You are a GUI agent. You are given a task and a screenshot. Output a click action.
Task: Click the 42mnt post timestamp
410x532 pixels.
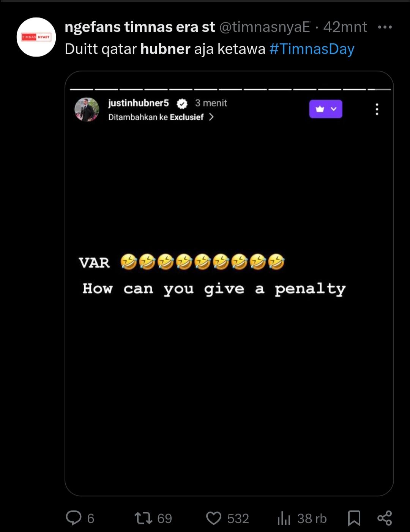345,27
